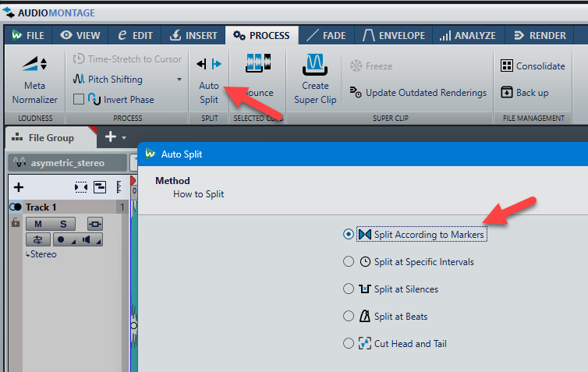Select Split at Specific Intervals

tap(349, 262)
